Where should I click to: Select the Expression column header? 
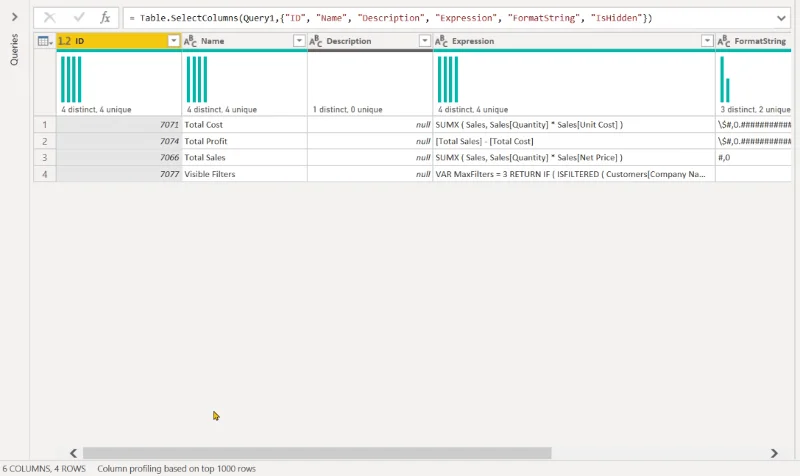coord(574,41)
